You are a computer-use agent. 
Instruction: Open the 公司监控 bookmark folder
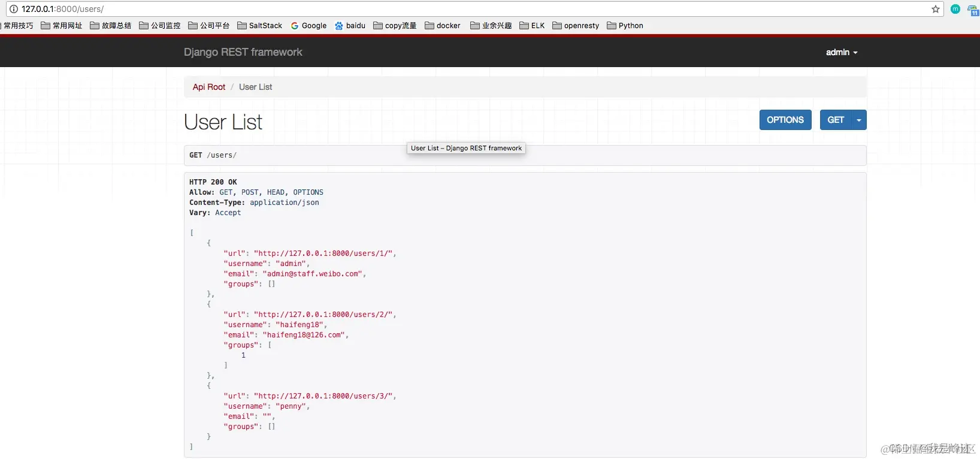(x=160, y=26)
